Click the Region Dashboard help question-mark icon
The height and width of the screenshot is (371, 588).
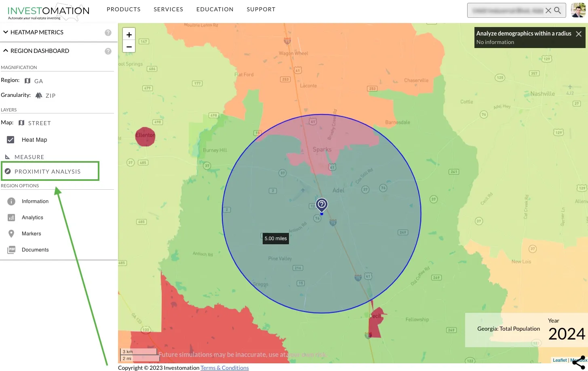(108, 51)
